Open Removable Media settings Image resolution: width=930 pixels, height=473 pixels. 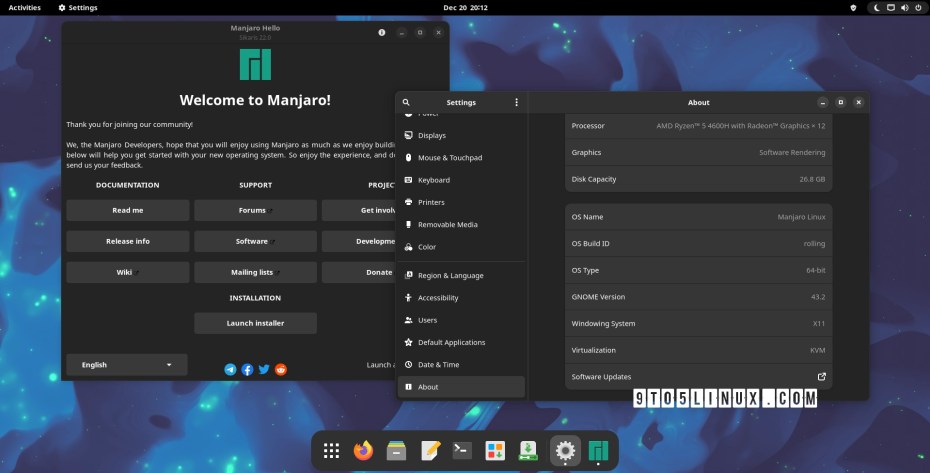[x=461, y=224]
